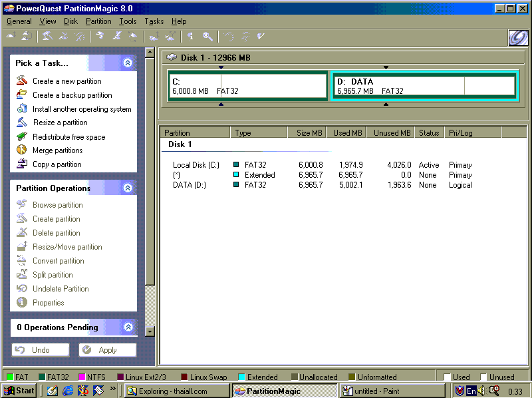Click the Internet Explorer quick launch icon
Screen dimensions: 532x398
(x=68, y=391)
